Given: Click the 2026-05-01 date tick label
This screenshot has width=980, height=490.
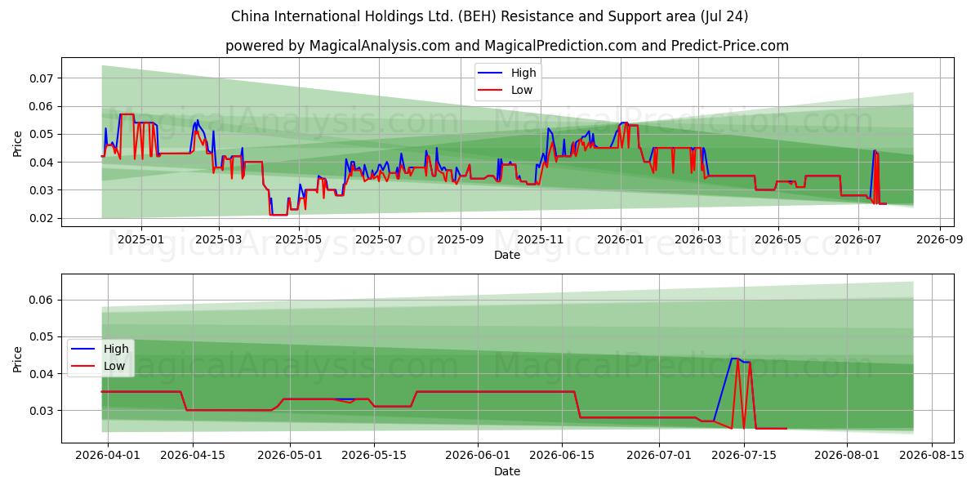Looking at the screenshot, I should pos(290,457).
